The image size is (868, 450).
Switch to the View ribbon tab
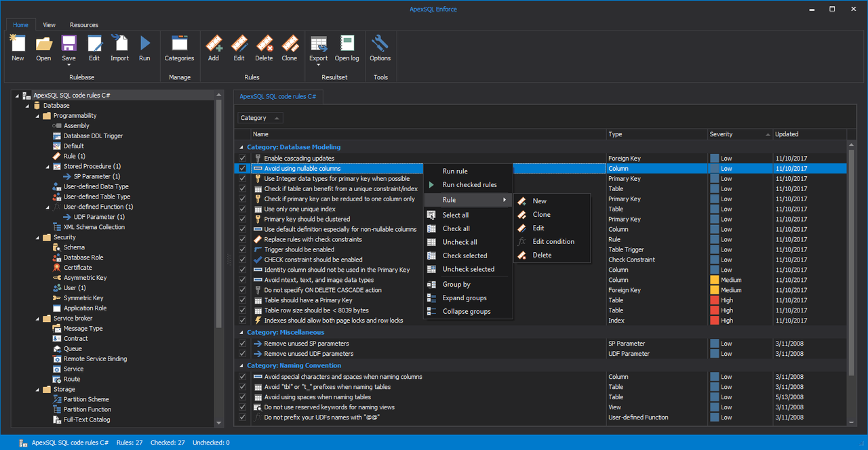coord(50,25)
